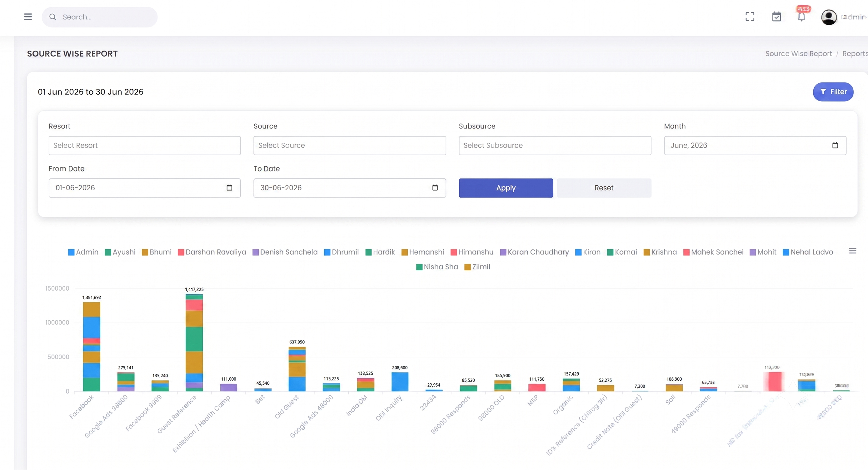The height and width of the screenshot is (470, 868).
Task: Open Month calendar picker icon
Action: [835, 145]
